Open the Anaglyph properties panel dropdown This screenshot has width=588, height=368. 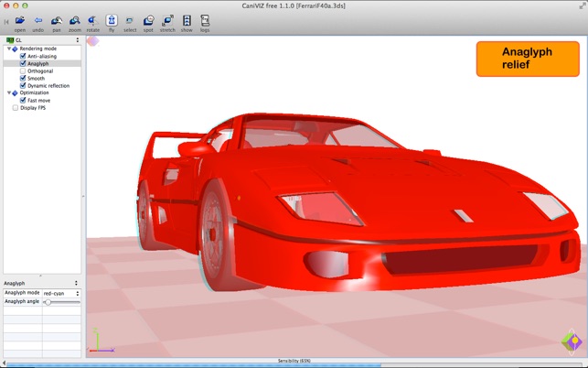76,283
